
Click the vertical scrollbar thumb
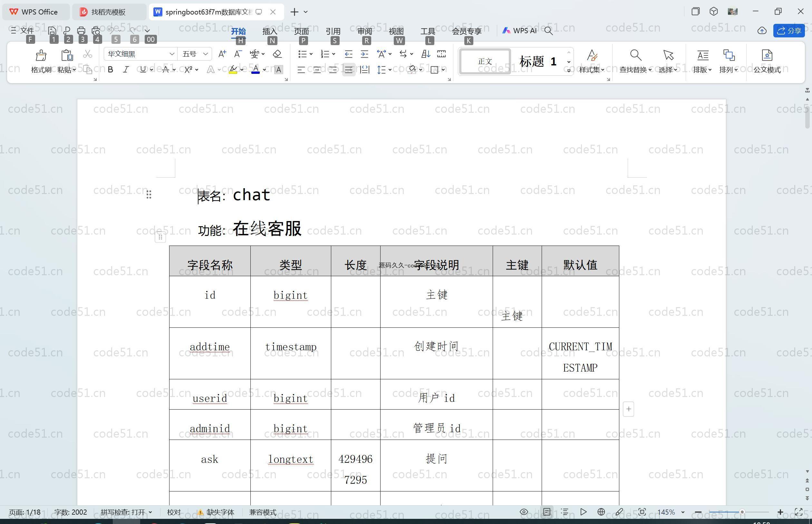tap(807, 117)
